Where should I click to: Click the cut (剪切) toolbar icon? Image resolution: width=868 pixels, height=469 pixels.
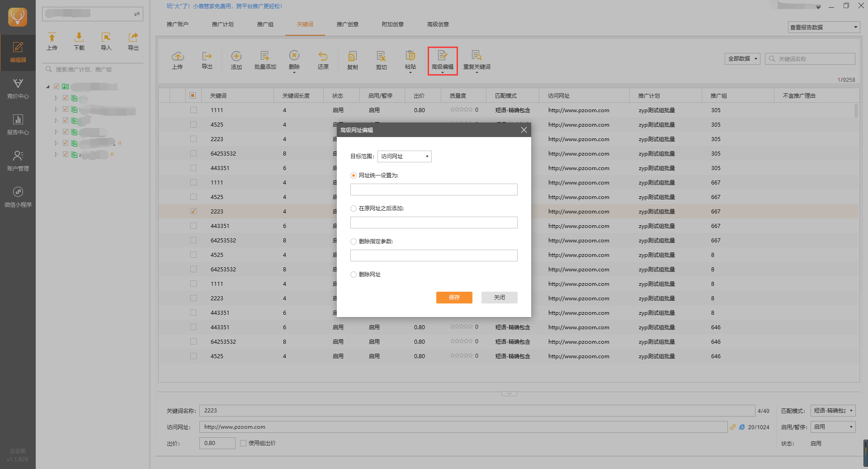click(382, 60)
